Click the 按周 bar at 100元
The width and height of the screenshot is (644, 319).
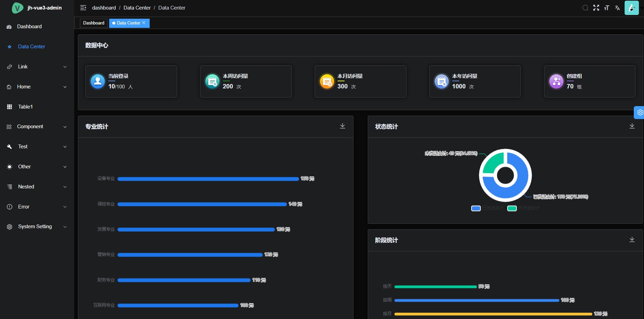click(x=477, y=300)
